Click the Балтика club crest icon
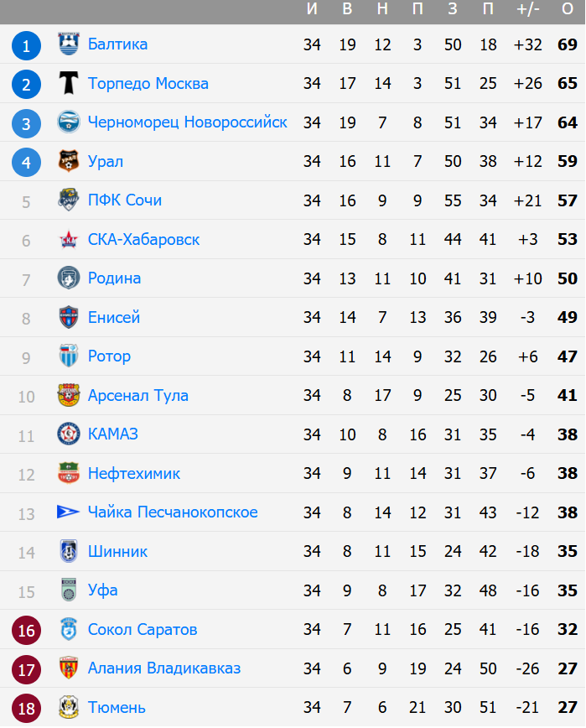Screen dimensions: 586x728 (69, 44)
